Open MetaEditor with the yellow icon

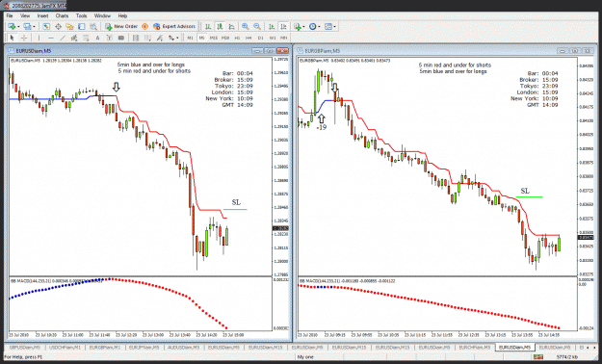pyautogui.click(x=144, y=27)
